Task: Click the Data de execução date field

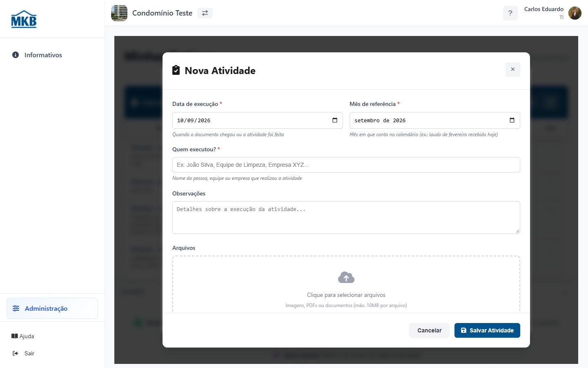Action: click(x=257, y=120)
